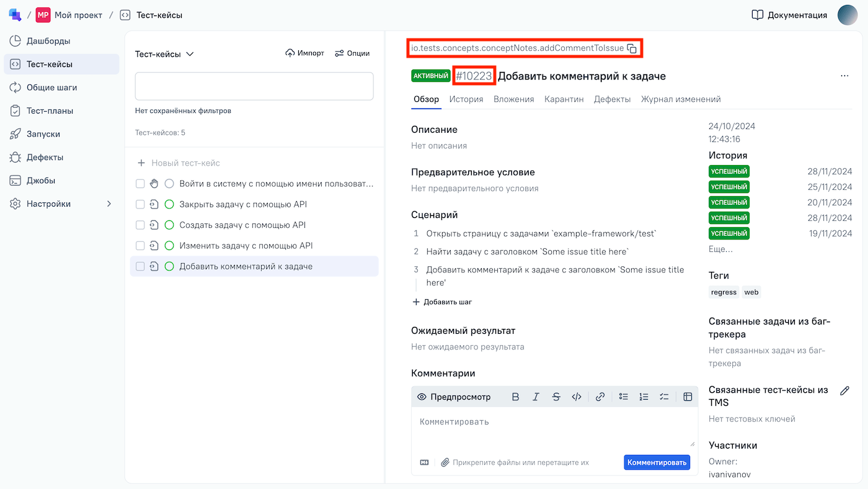
Task: Click the test-case filter search field
Action: pos(254,86)
